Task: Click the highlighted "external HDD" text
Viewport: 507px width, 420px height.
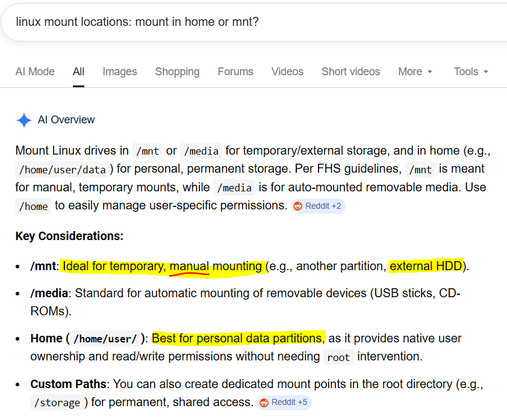Action: click(426, 266)
